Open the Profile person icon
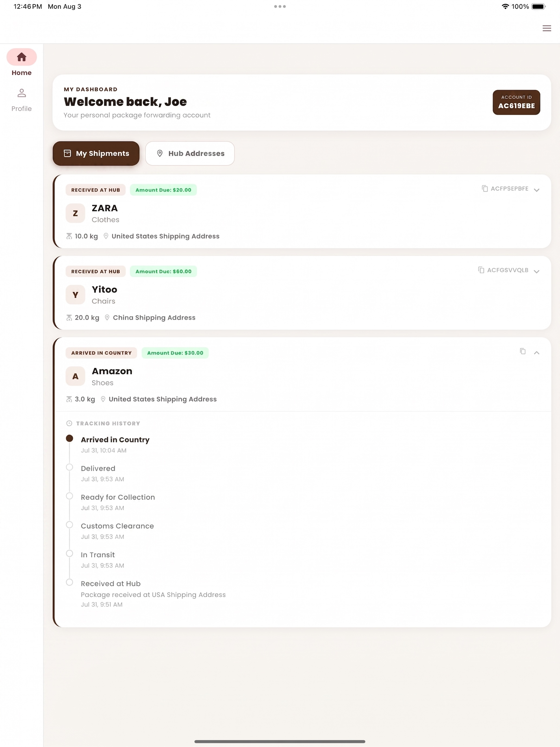Screen dimensions: 560x747 (x=22, y=93)
